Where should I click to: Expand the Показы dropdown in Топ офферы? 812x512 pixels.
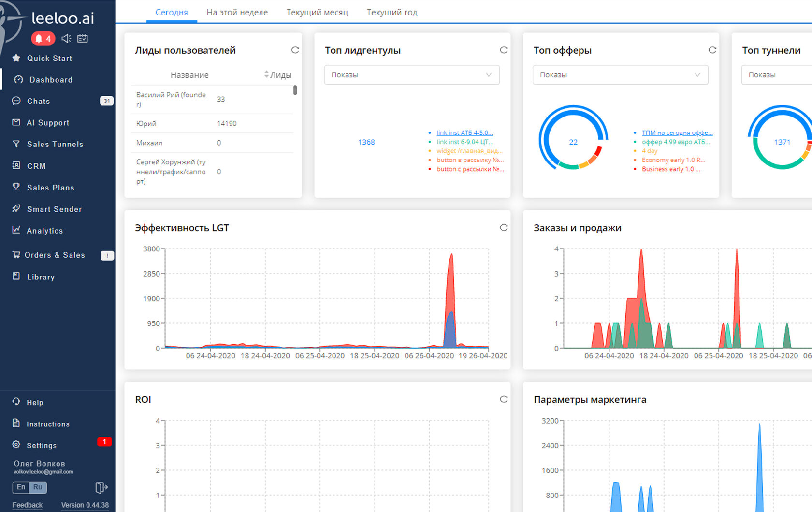pyautogui.click(x=620, y=75)
